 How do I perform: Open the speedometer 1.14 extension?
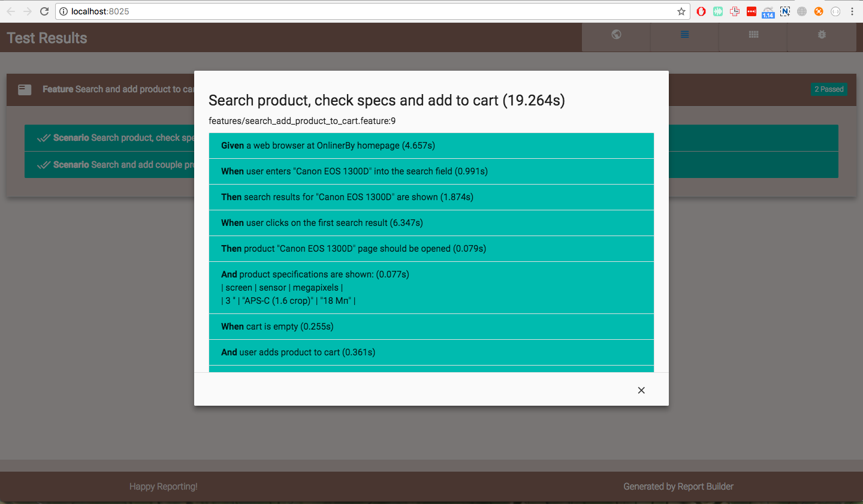[768, 12]
